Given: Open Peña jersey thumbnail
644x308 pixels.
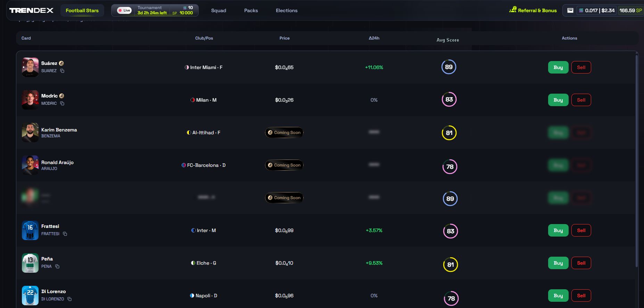Looking at the screenshot, I should [30, 263].
